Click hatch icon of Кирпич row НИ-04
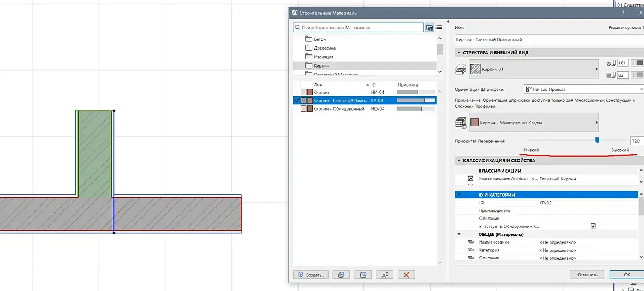Image resolution: width=644 pixels, height=291 pixels. pyautogui.click(x=303, y=92)
